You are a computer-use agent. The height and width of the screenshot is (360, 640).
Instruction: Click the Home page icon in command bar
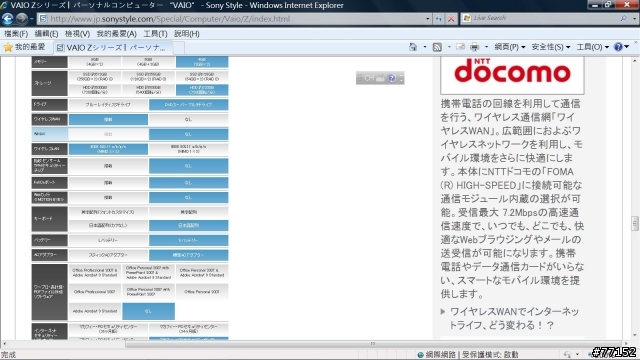[x=413, y=47]
